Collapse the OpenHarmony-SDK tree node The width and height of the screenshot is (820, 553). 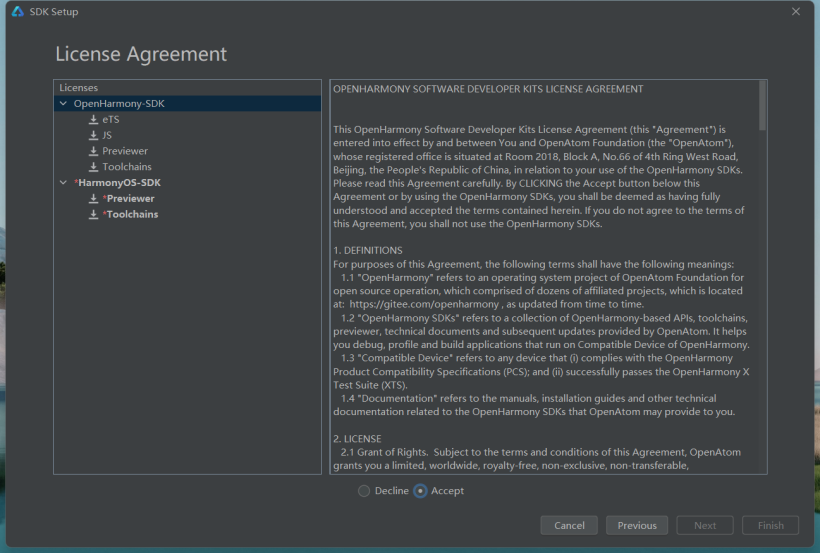point(63,104)
